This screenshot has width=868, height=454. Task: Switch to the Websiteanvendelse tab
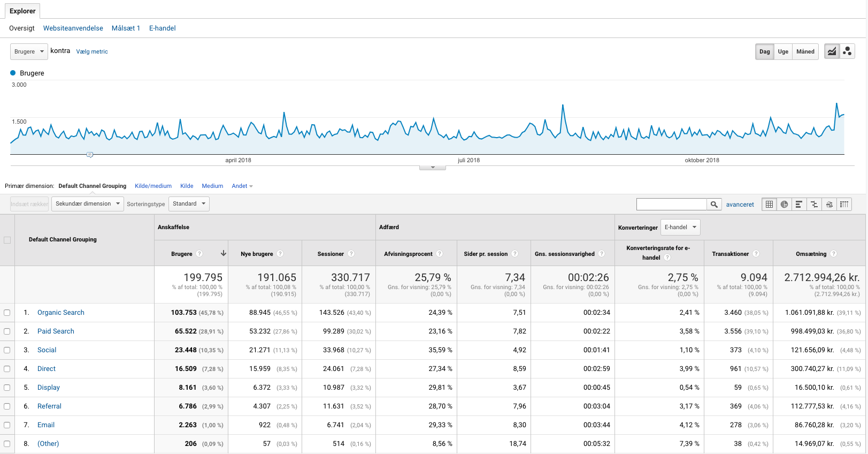click(73, 28)
